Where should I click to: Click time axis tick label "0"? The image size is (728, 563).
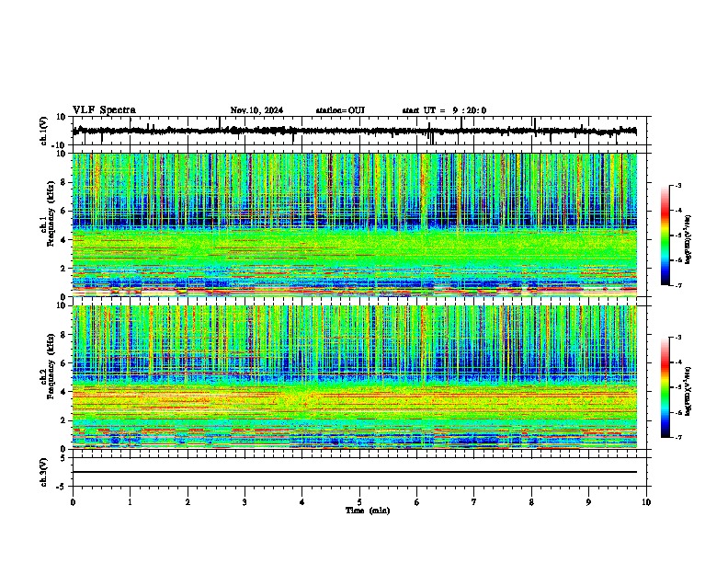[73, 502]
